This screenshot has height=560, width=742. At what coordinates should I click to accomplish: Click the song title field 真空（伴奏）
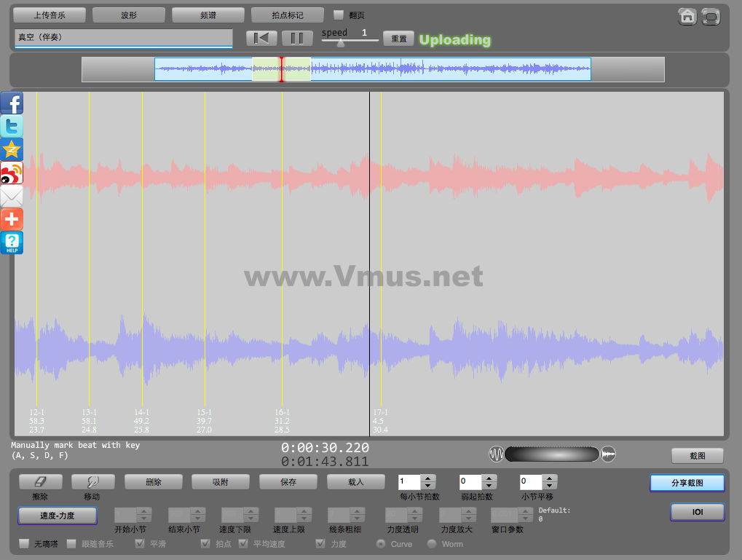click(x=124, y=37)
